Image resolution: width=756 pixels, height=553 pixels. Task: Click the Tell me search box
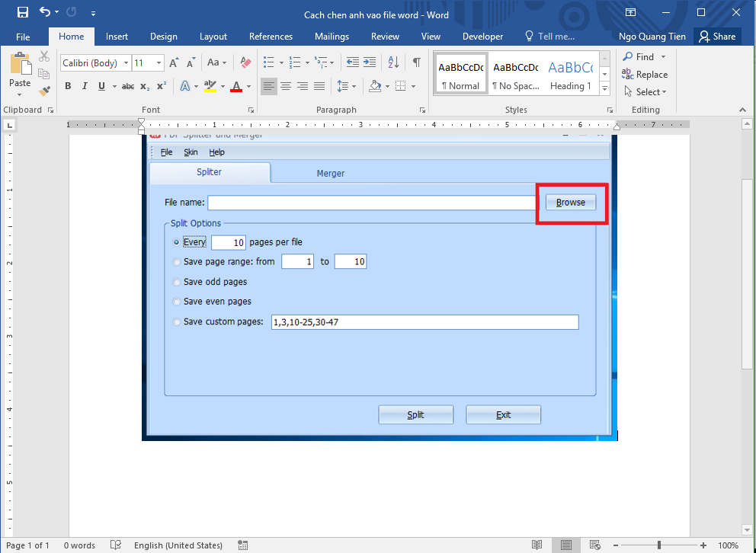point(549,37)
